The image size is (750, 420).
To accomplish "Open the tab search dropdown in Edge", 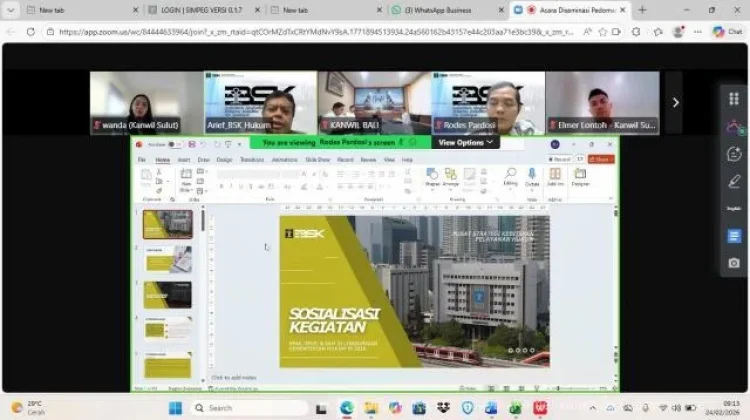I will click(x=11, y=10).
